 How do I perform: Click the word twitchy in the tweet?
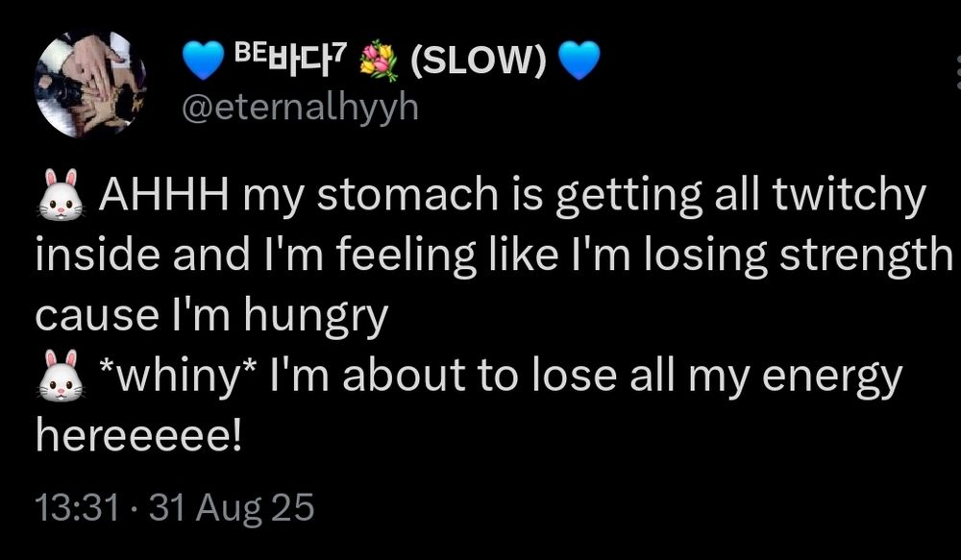(849, 196)
